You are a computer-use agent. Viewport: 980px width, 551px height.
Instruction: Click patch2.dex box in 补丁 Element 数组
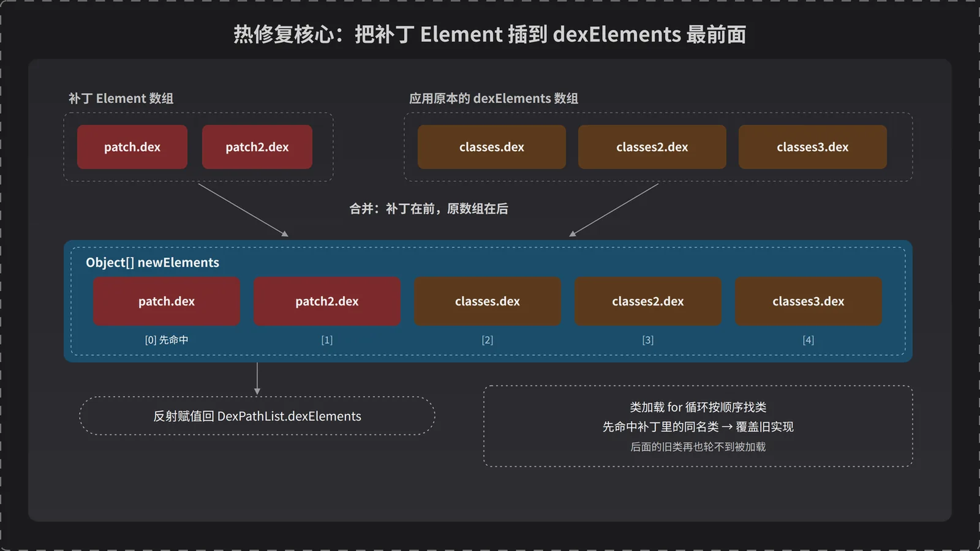[257, 147]
